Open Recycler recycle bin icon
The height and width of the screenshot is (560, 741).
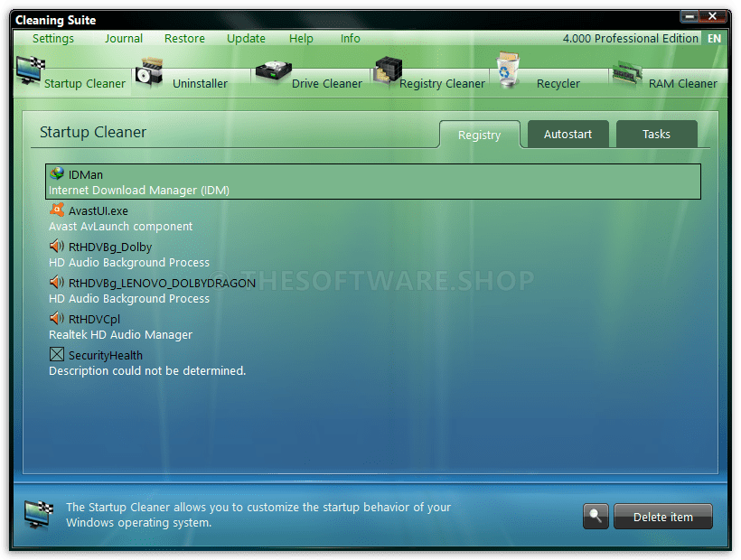point(508,70)
